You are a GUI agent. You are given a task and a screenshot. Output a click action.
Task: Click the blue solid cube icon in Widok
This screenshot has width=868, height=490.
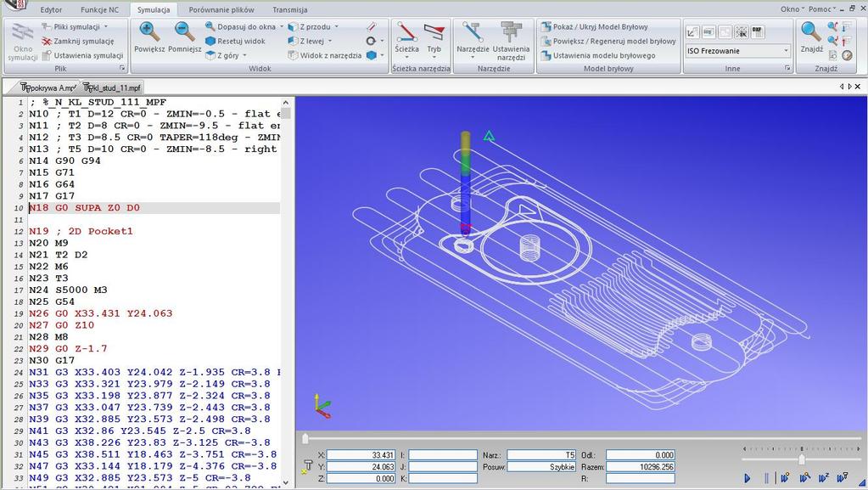click(372, 55)
